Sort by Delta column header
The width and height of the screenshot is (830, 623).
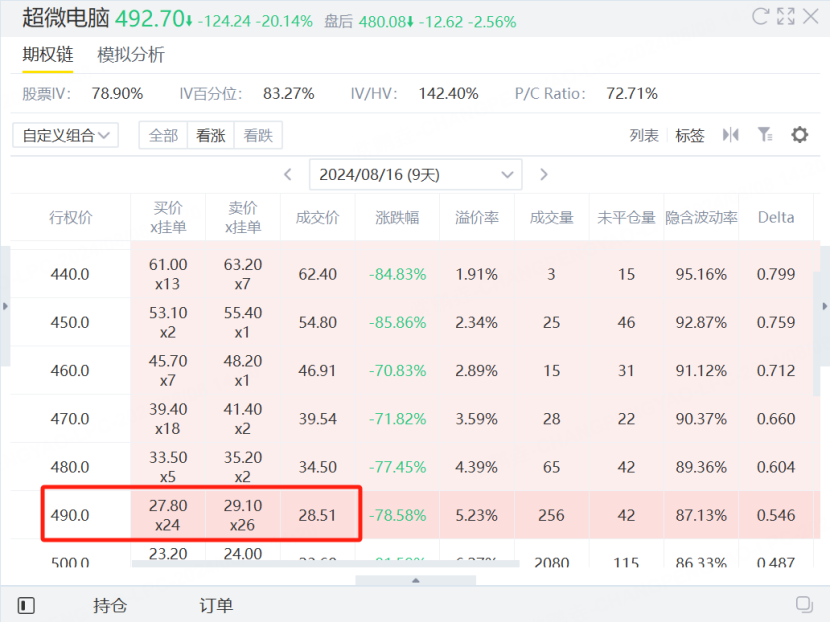pos(776,218)
